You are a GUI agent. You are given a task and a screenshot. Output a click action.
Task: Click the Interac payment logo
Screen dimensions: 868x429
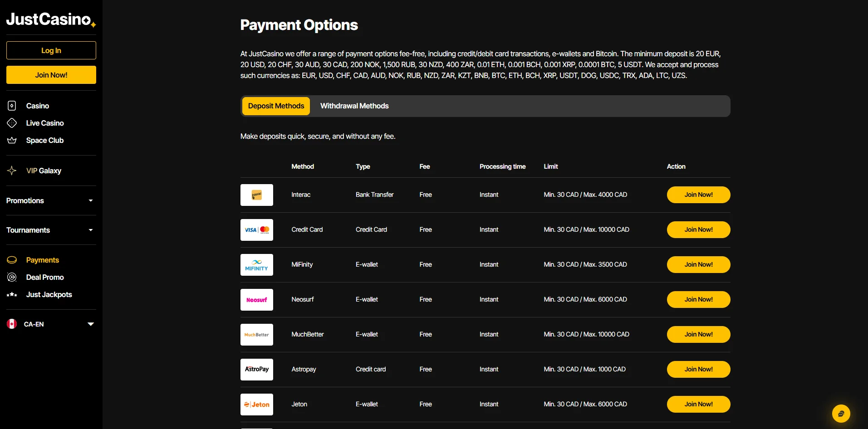257,195
